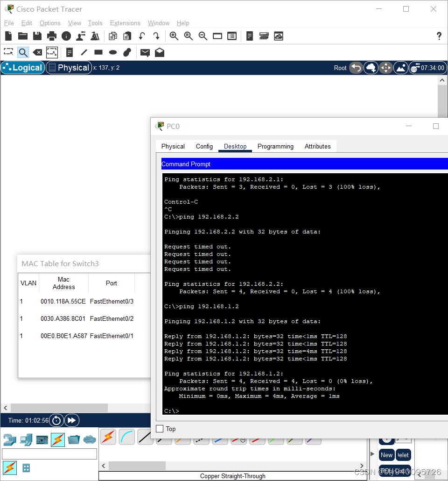Click the Paste icon in the toolbar
448x481 pixels.
(127, 36)
